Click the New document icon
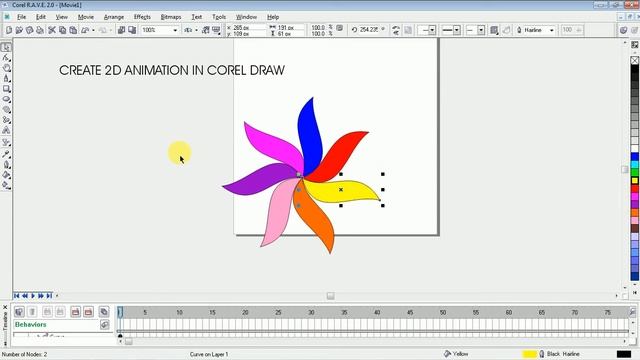This screenshot has width=640, height=360. coord(9,30)
